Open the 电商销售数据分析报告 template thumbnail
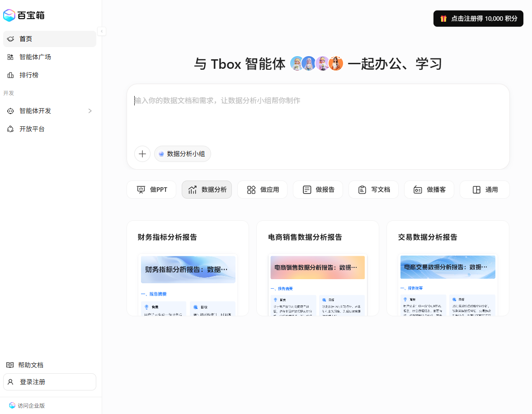This screenshot has width=532, height=414. 317,284
